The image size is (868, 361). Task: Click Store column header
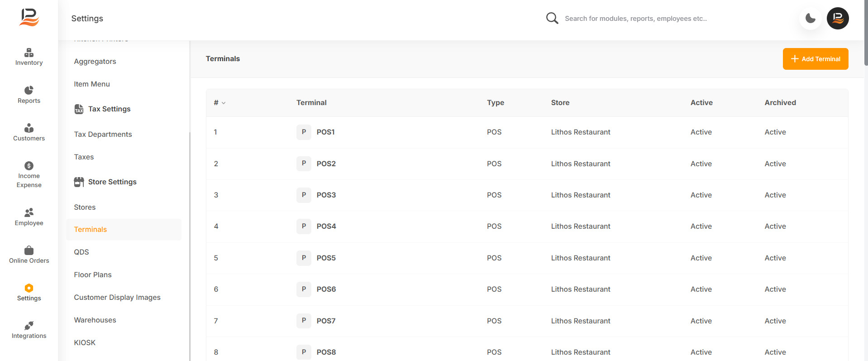560,103
